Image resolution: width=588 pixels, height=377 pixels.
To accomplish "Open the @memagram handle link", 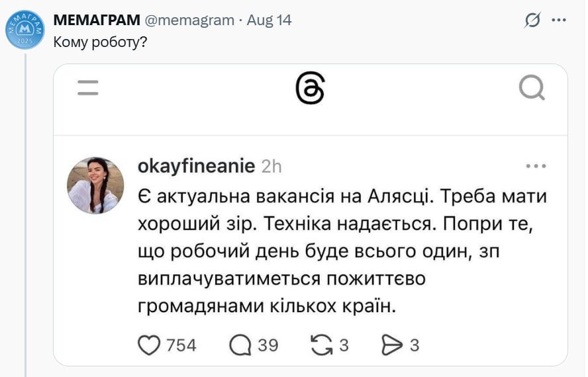I will click(x=189, y=20).
